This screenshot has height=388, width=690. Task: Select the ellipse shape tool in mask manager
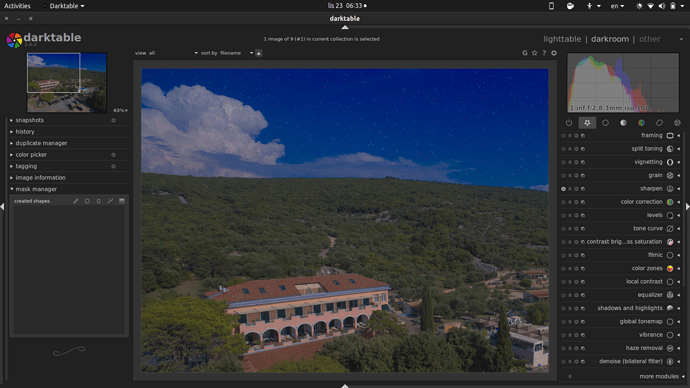click(99, 201)
